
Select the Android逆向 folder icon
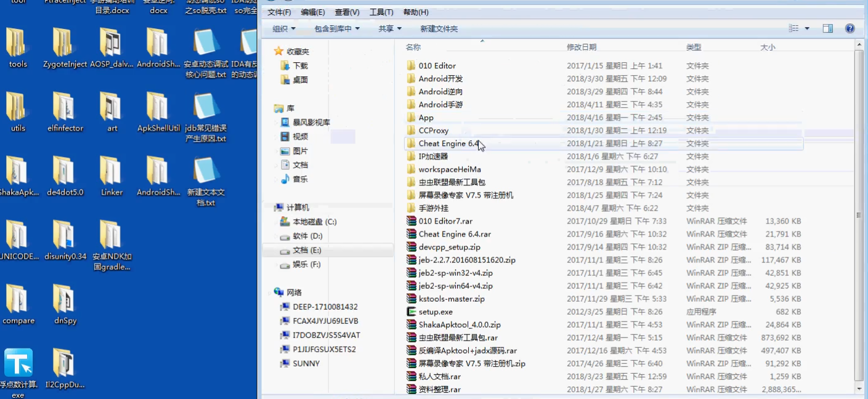pyautogui.click(x=412, y=92)
